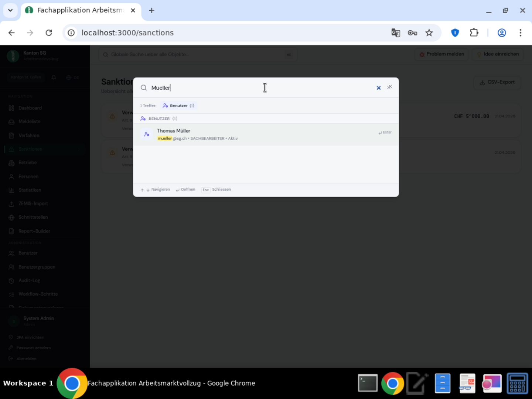Reload the current page
532x399 pixels.
pos(49,33)
